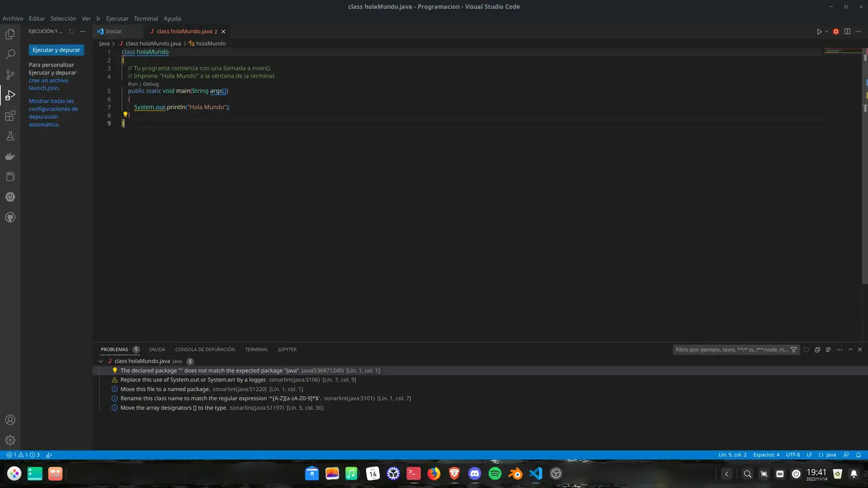Open Accounts icon in activity bar
This screenshot has height=488, width=868.
coord(10,420)
